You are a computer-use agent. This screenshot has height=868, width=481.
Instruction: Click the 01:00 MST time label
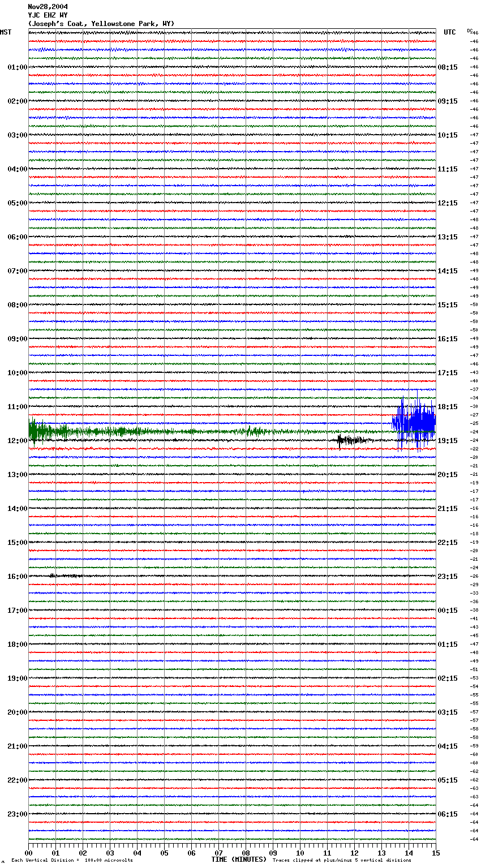pyautogui.click(x=18, y=67)
